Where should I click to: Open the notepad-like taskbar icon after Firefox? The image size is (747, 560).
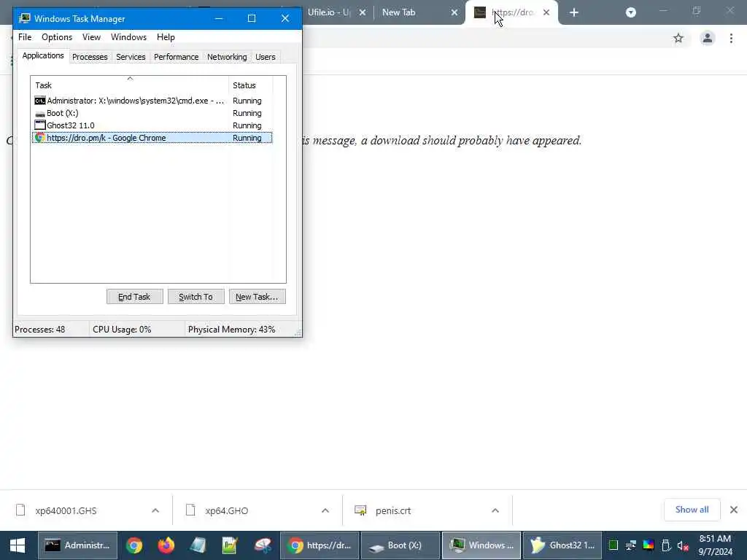pos(198,545)
